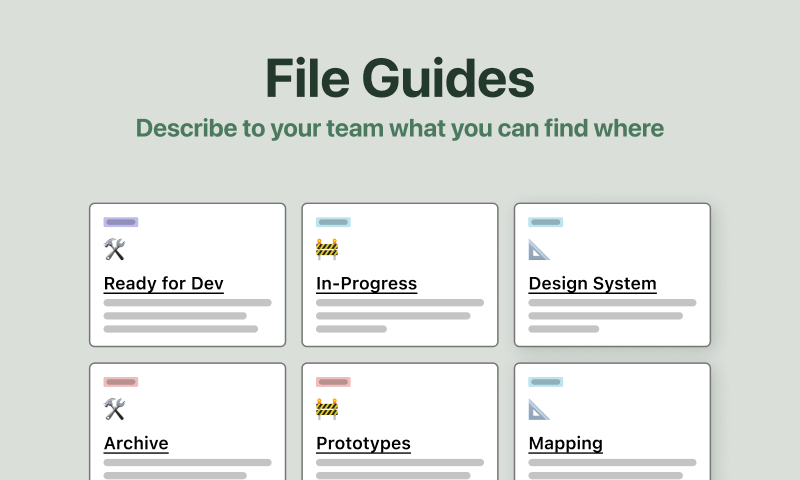Select the blue tag on Design System card
This screenshot has width=800, height=480.
pyautogui.click(x=546, y=222)
